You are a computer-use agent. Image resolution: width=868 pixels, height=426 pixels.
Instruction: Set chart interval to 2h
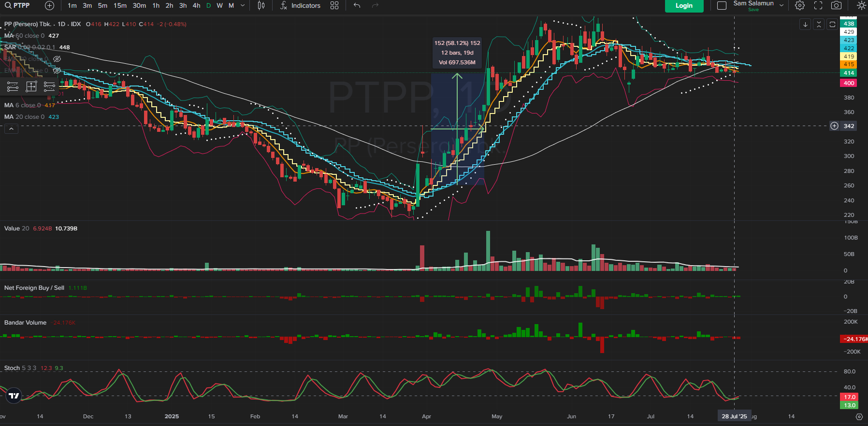click(x=169, y=5)
